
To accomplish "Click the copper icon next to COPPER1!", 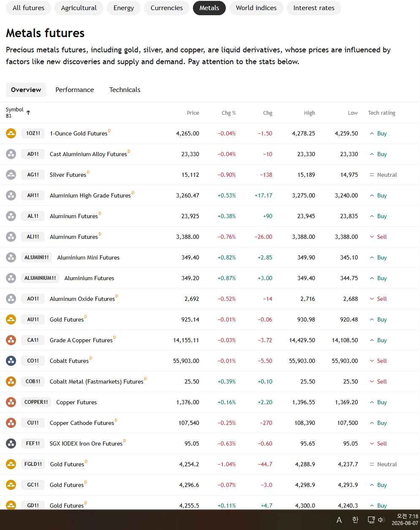I will click(11, 402).
